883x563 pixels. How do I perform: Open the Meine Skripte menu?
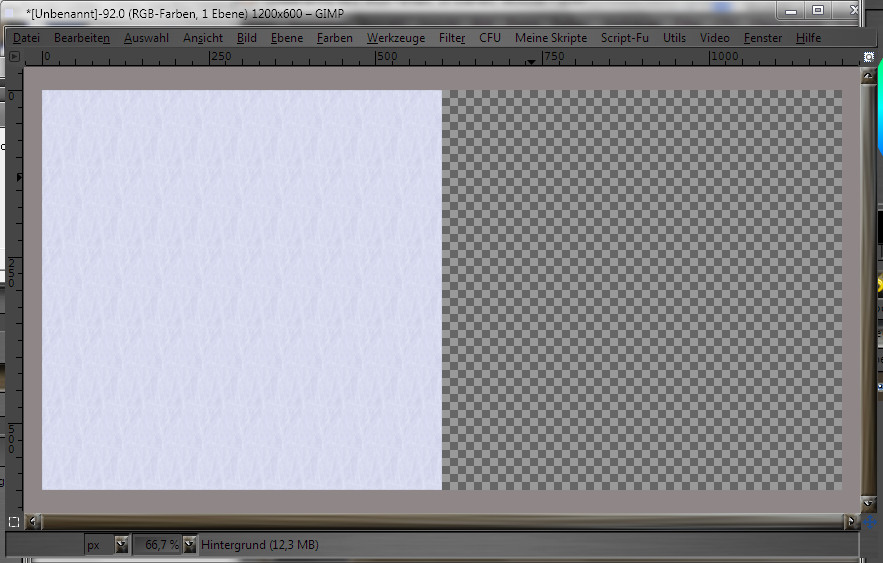(551, 38)
